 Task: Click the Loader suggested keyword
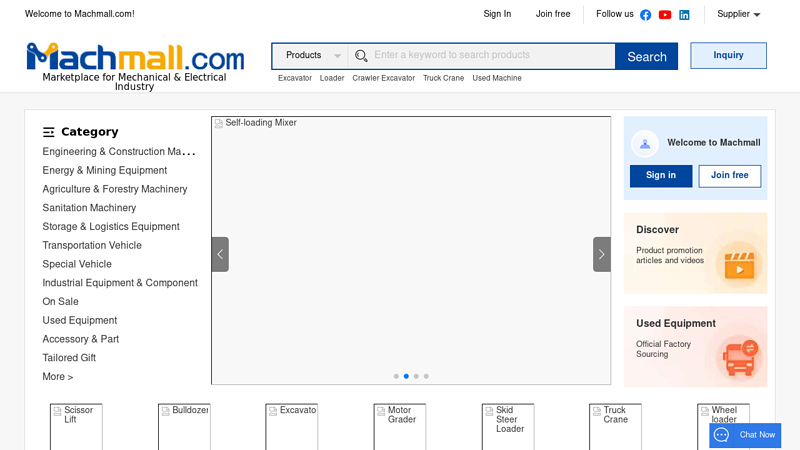pos(332,78)
